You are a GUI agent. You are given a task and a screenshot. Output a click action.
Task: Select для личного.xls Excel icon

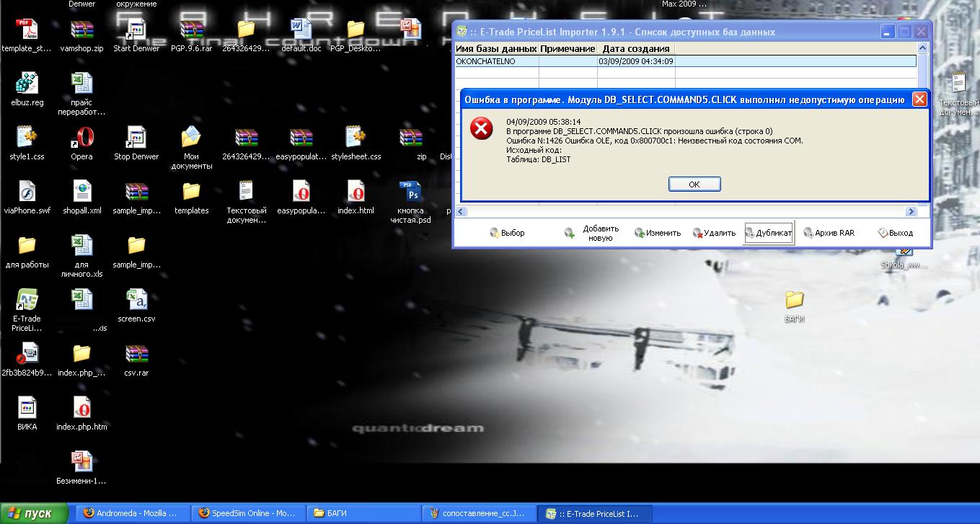(x=81, y=257)
